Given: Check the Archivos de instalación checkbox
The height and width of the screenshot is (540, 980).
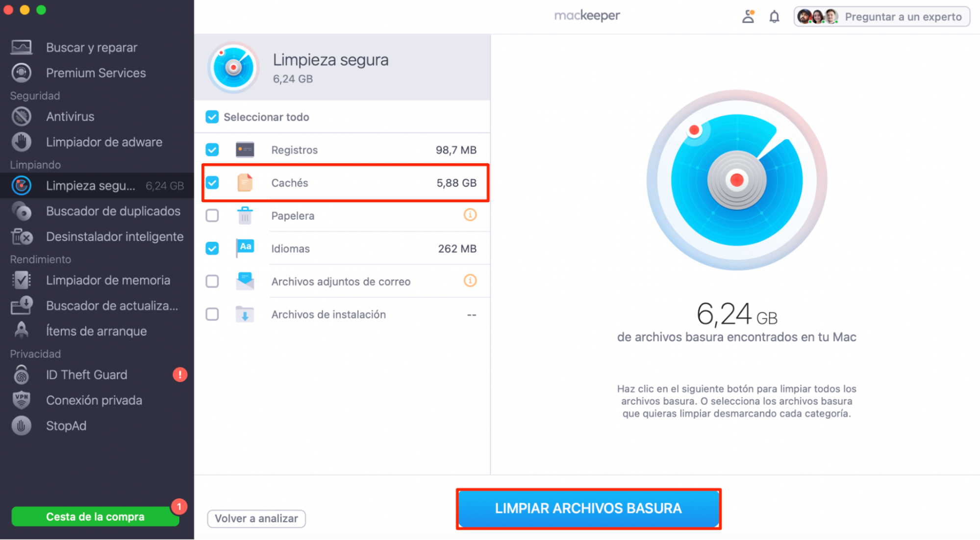Looking at the screenshot, I should point(212,314).
